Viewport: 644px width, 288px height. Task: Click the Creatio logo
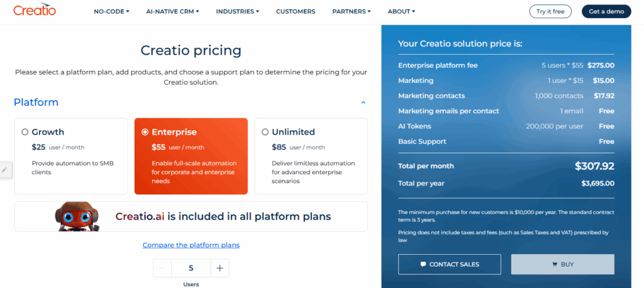point(35,11)
